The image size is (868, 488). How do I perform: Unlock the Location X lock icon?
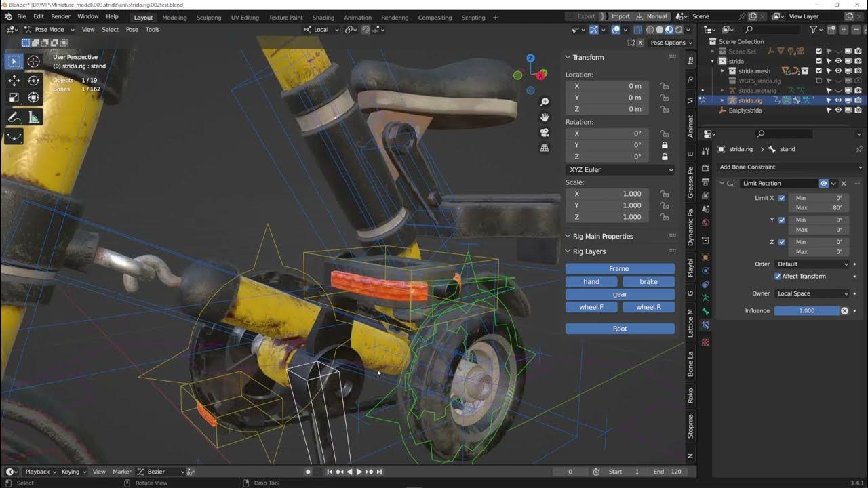(x=665, y=86)
